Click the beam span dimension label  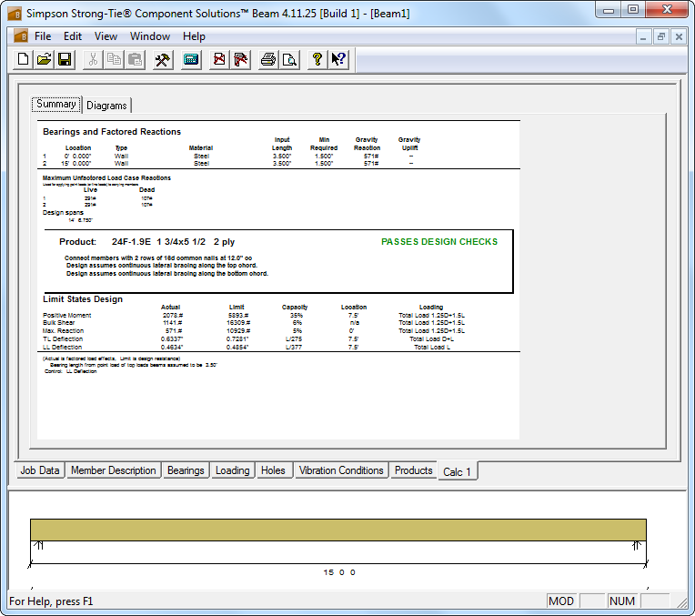click(339, 572)
